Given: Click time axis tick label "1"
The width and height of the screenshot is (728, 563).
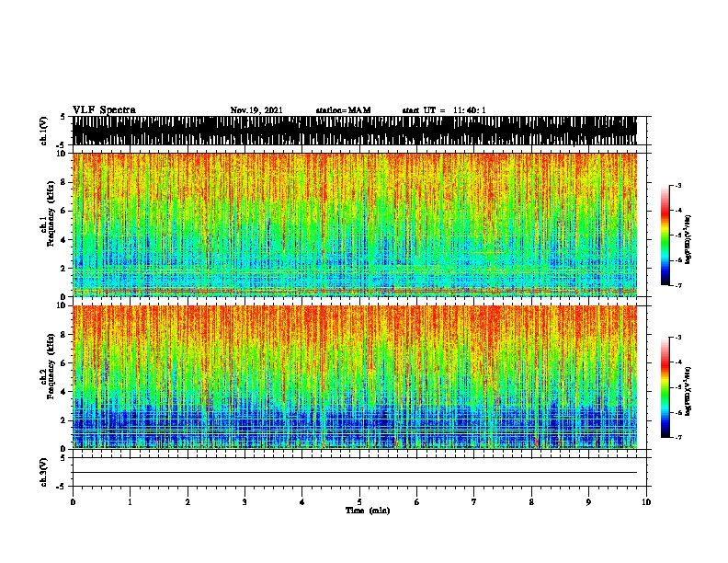Looking at the screenshot, I should tap(130, 501).
